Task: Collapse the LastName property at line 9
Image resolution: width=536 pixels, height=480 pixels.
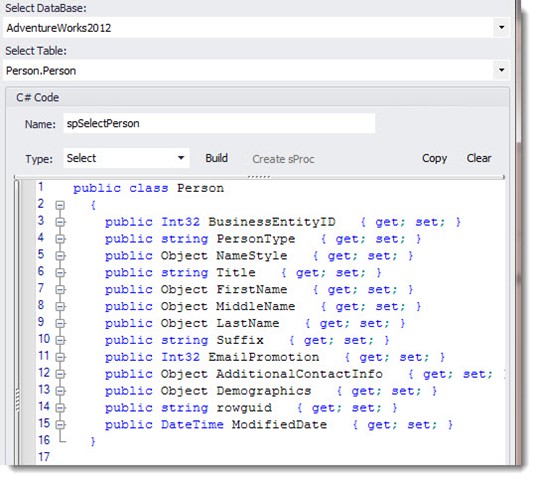Action: 60,323
